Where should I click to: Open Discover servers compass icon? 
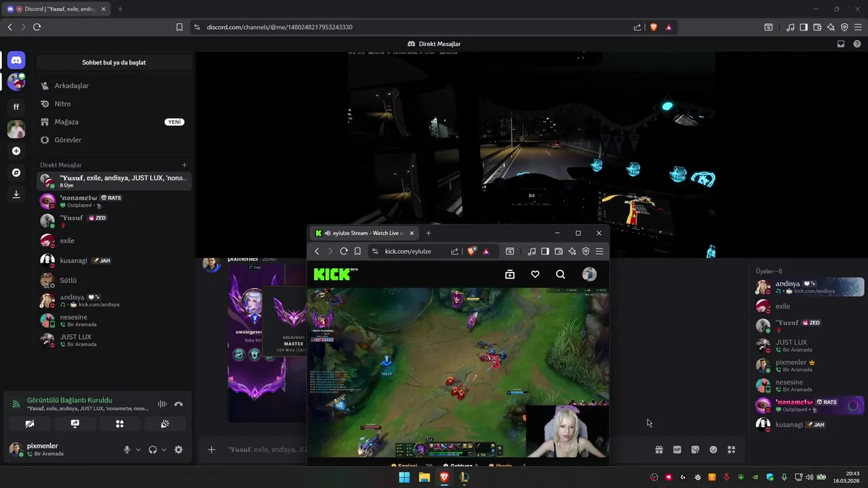16,173
